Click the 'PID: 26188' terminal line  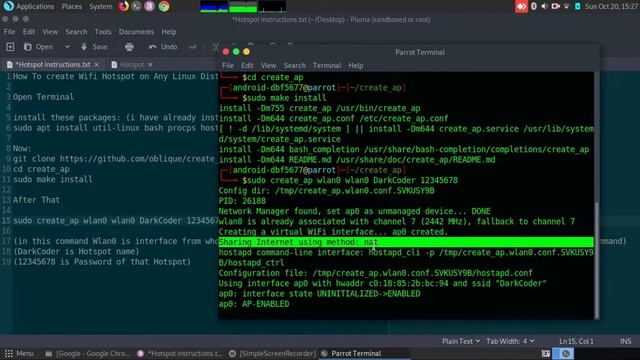(242, 201)
